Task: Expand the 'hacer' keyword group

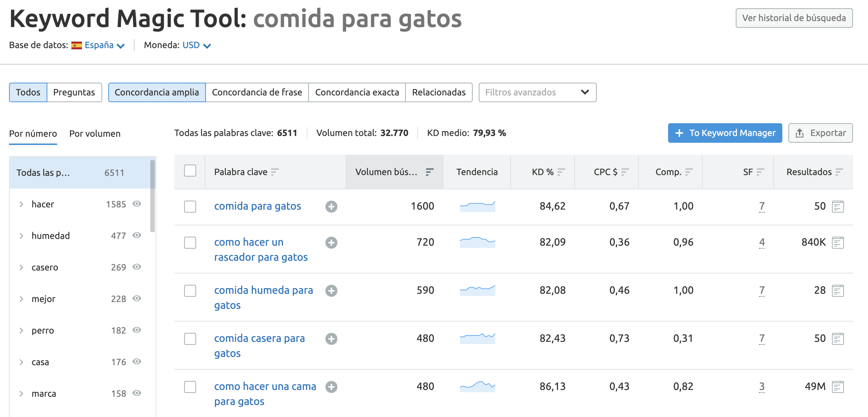Action: coord(21,204)
